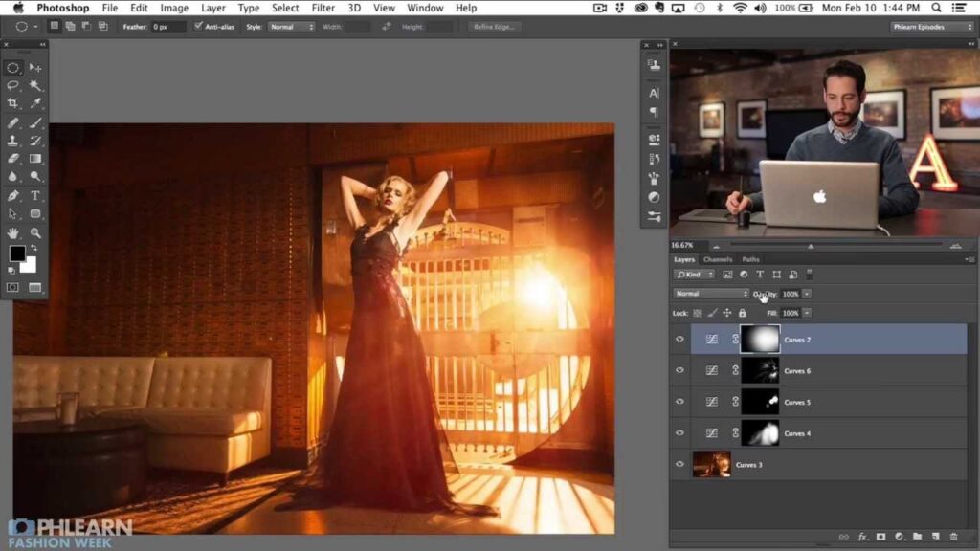This screenshot has width=980, height=551.
Task: Pick the Eyedropper tool
Action: [x=35, y=103]
